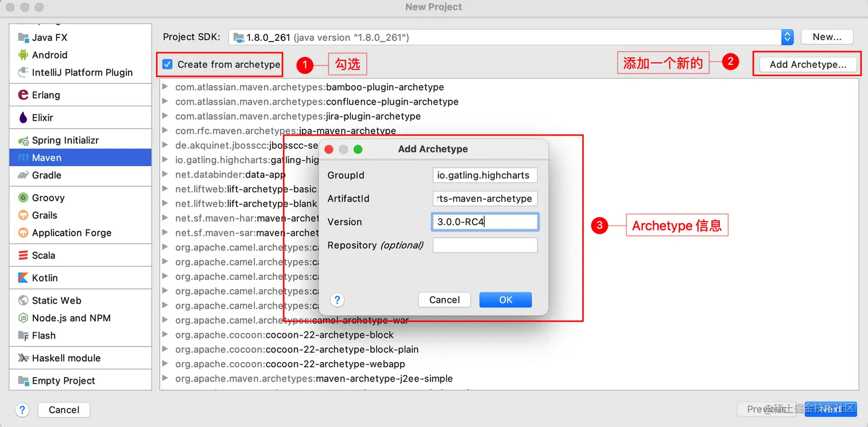Choose the Scala project type

pos(80,255)
